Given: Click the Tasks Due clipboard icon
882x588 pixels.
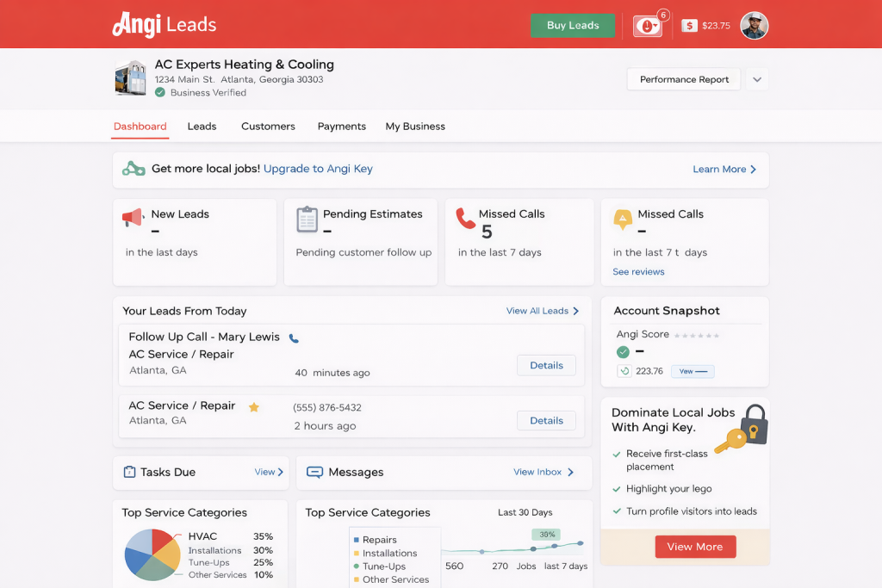Looking at the screenshot, I should coord(129,472).
